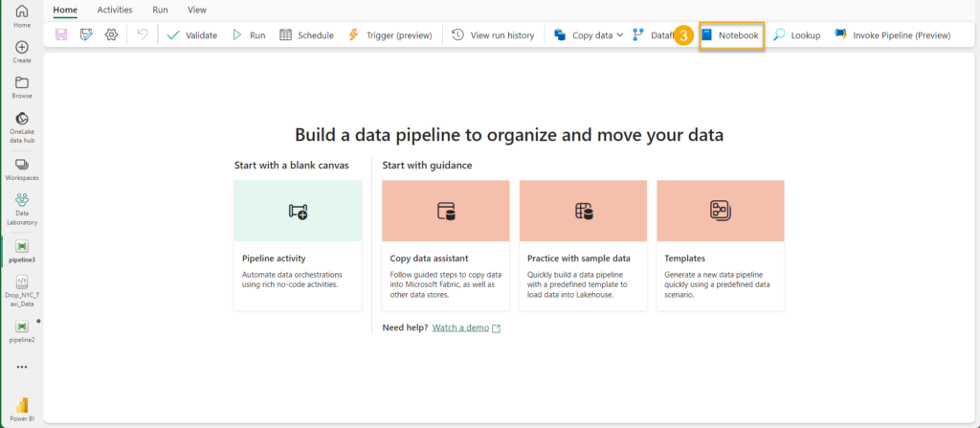The width and height of the screenshot is (980, 428).
Task: Open View run history
Action: pyautogui.click(x=493, y=35)
